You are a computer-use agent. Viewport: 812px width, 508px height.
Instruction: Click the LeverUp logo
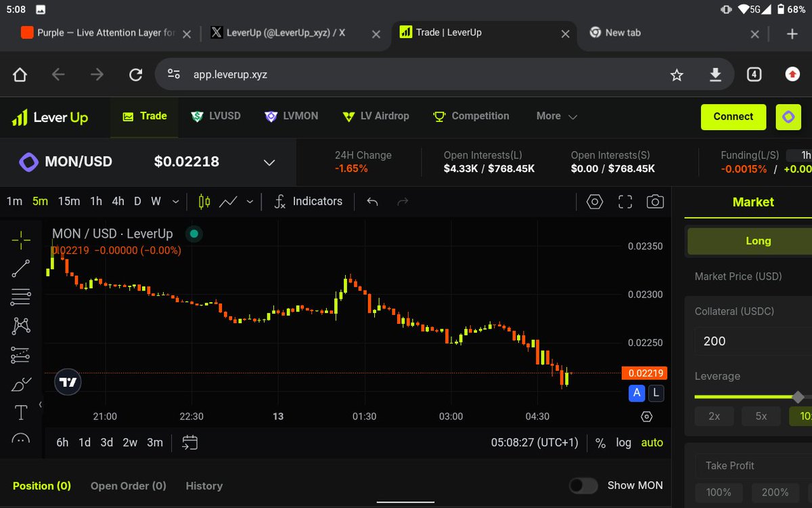tap(49, 117)
